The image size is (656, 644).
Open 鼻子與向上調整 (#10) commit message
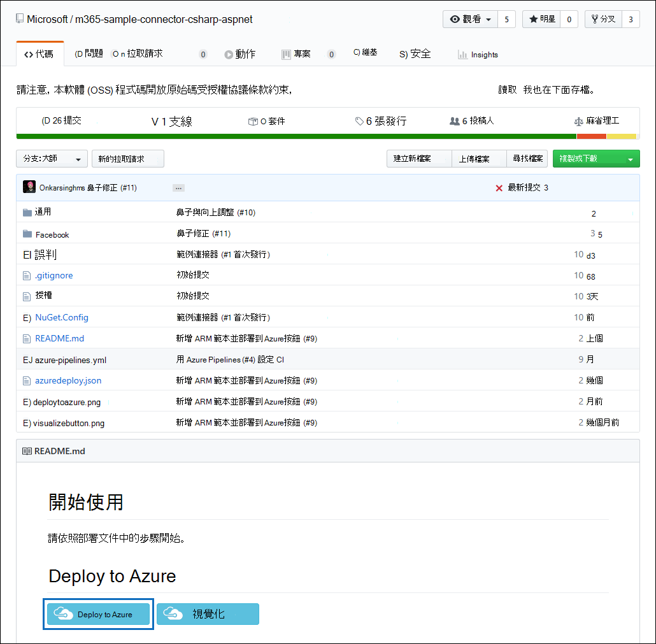click(216, 213)
